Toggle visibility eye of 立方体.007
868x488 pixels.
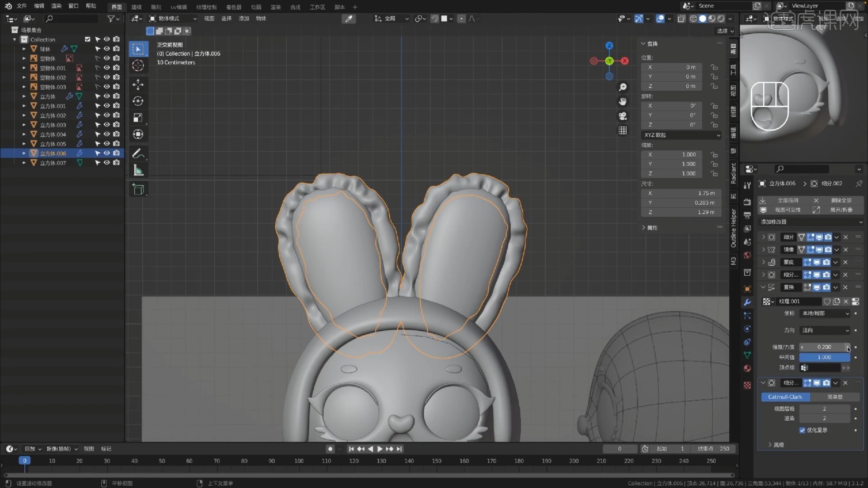click(107, 163)
